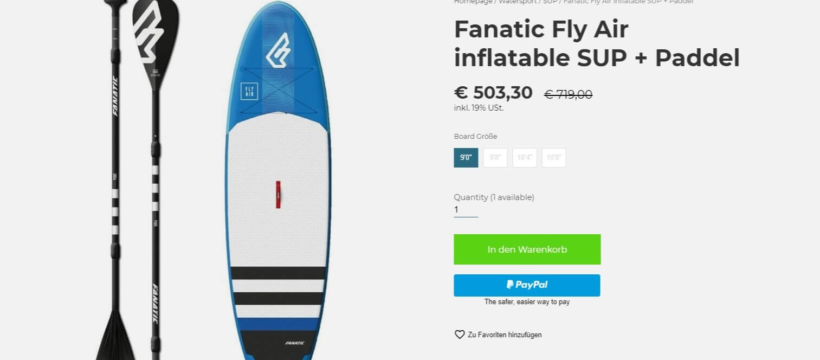Select board size 10'8"

554,158
